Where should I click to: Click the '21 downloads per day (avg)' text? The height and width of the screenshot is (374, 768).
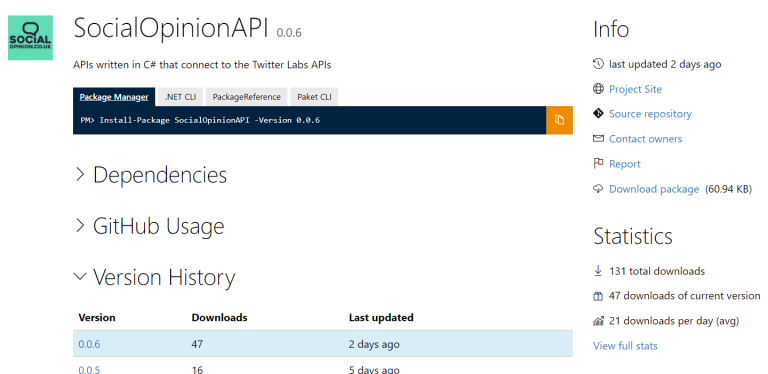(674, 321)
